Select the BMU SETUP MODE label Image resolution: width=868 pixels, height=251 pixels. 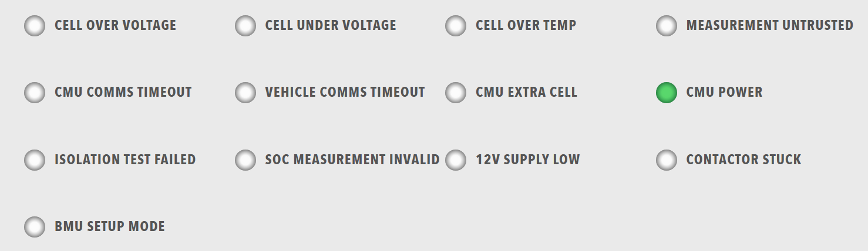click(109, 227)
